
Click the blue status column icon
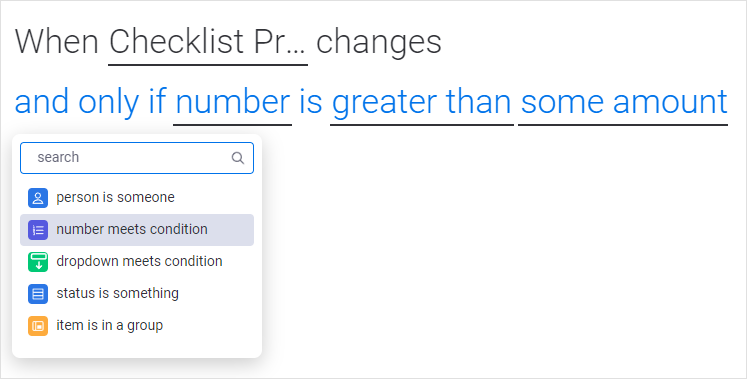point(38,294)
